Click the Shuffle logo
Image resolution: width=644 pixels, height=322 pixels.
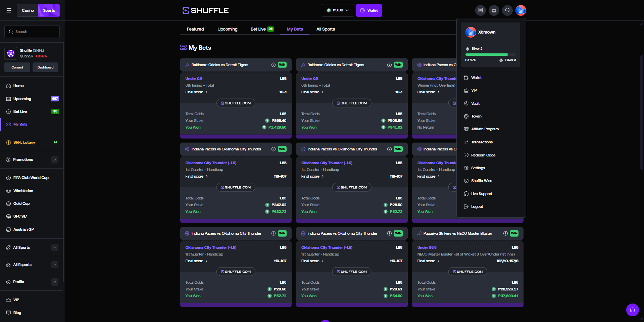[x=205, y=10]
